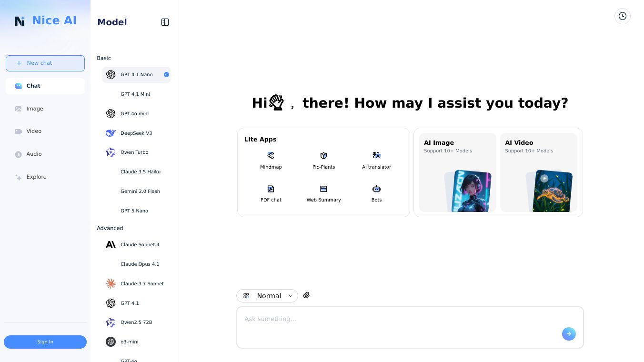Screen dimensions: 644x362
Task: Go to the Chat section
Action: tap(45, 86)
